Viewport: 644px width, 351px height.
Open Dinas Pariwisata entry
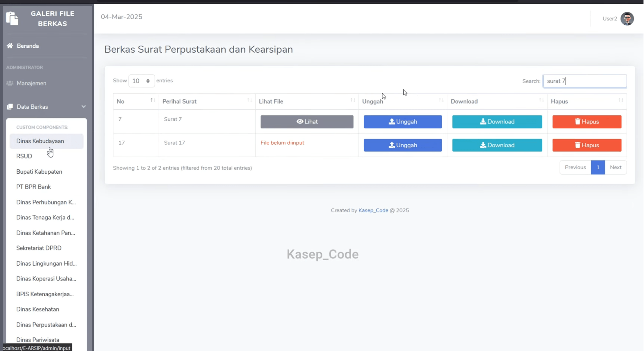click(x=38, y=340)
